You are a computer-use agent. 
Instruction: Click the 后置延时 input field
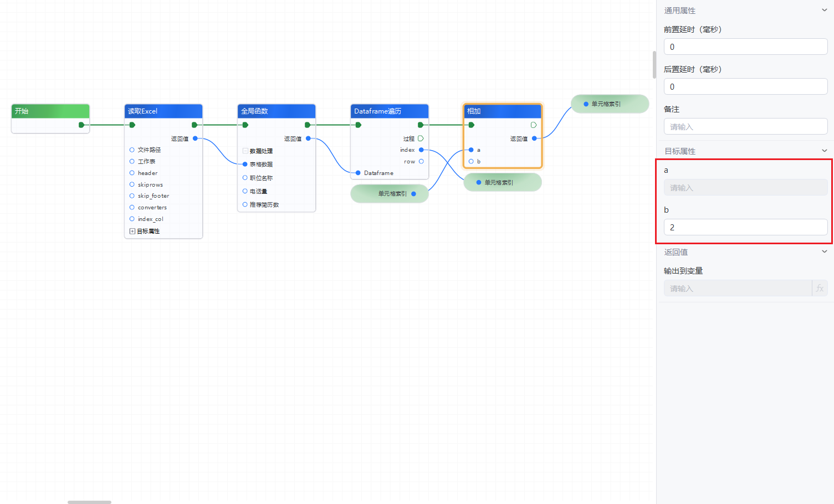745,86
